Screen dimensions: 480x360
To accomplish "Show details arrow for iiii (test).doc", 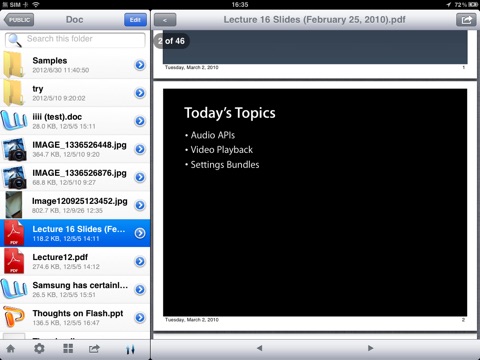I will [140, 121].
